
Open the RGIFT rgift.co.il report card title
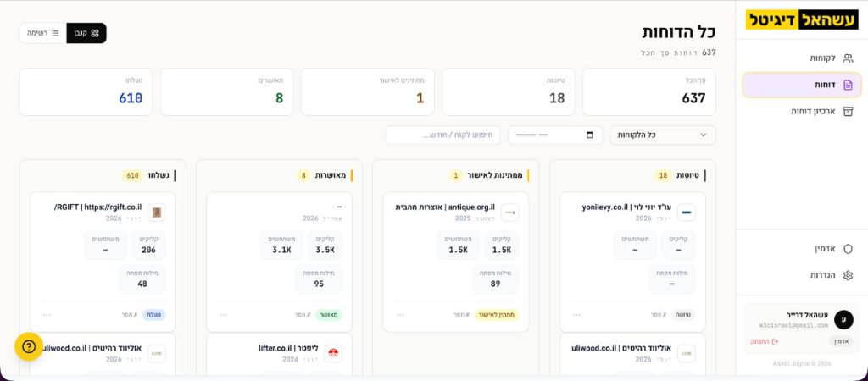click(98, 207)
